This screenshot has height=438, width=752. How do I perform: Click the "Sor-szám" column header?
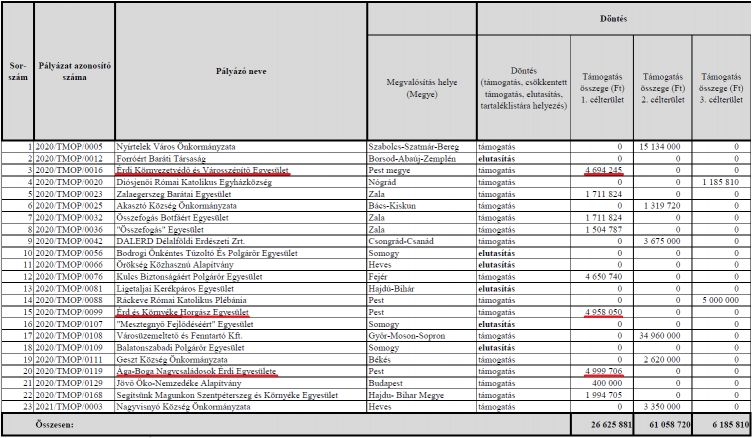coord(16,73)
